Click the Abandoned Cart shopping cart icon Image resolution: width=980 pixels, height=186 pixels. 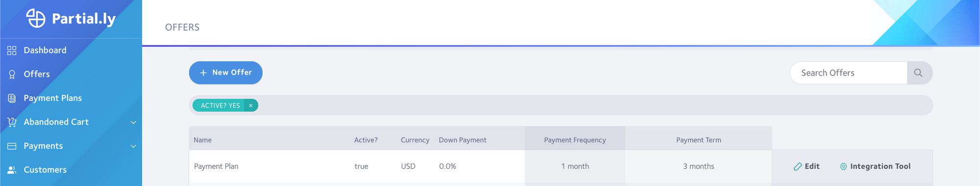(12, 122)
